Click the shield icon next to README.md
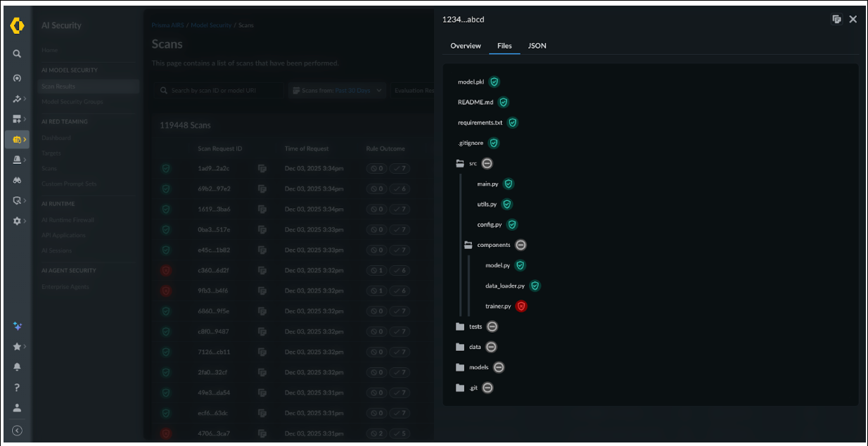The height and width of the screenshot is (446, 868). click(x=503, y=102)
